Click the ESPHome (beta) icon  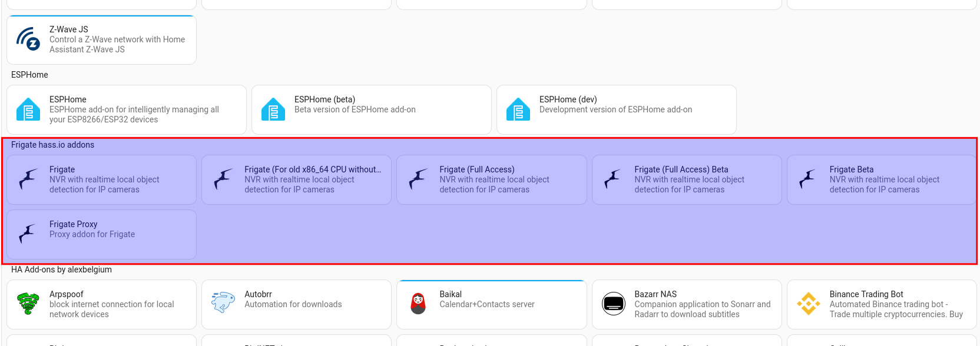click(x=273, y=109)
